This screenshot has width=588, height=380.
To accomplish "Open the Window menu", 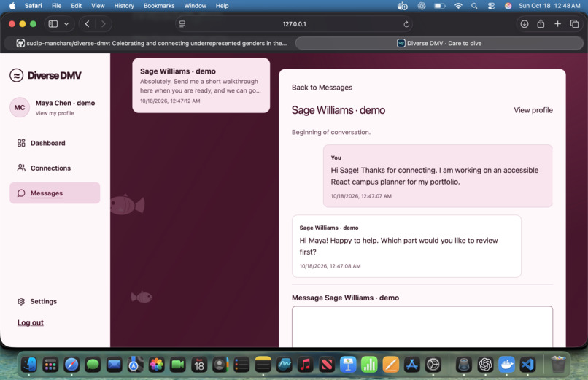I will [x=195, y=6].
